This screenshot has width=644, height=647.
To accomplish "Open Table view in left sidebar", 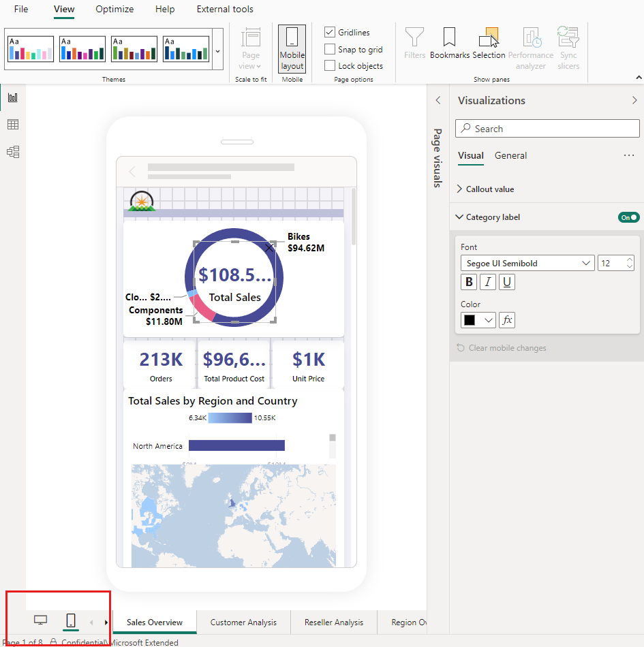I will (x=13, y=125).
